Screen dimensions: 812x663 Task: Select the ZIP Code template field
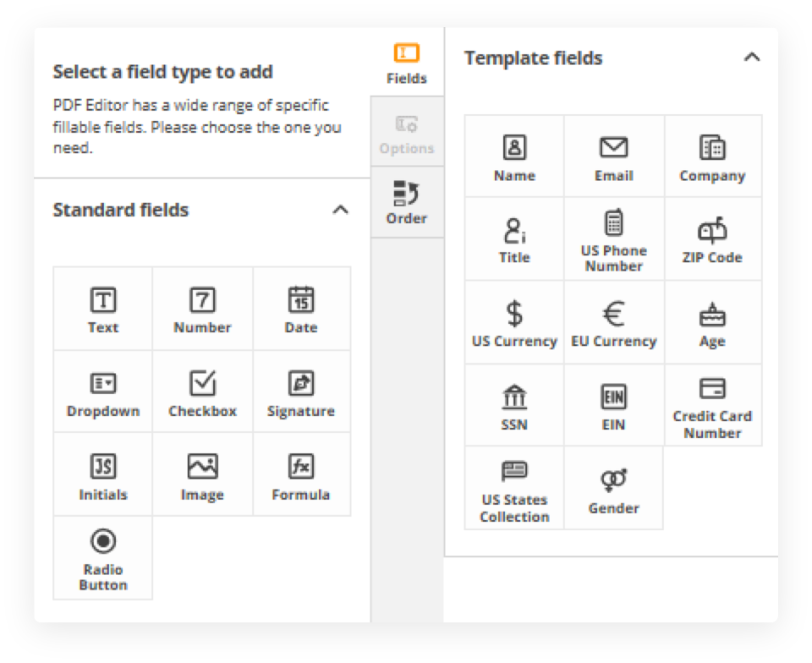[712, 239]
